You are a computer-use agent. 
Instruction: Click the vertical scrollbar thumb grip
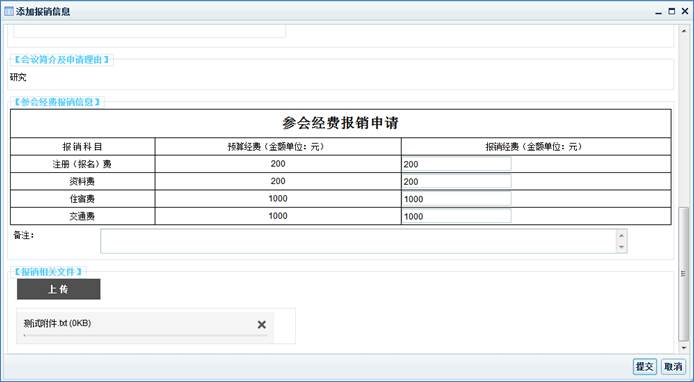pos(683,274)
